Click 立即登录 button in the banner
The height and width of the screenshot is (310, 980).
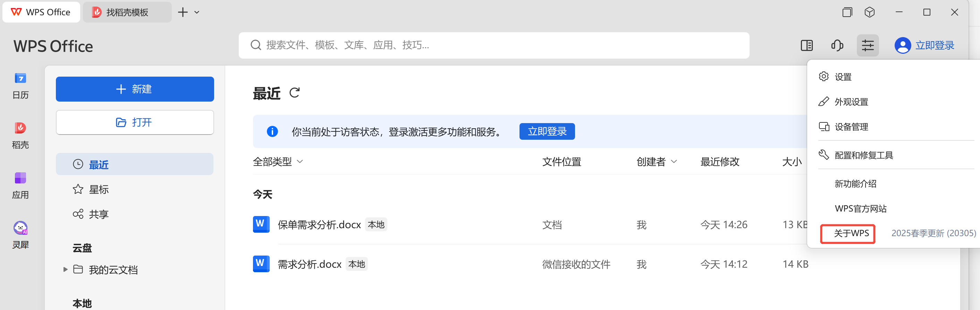(x=547, y=131)
